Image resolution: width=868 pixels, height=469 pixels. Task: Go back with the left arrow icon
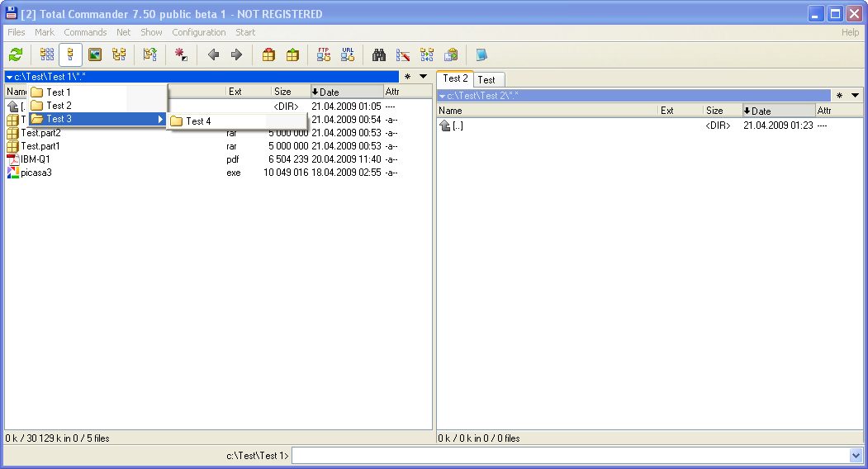(x=213, y=54)
